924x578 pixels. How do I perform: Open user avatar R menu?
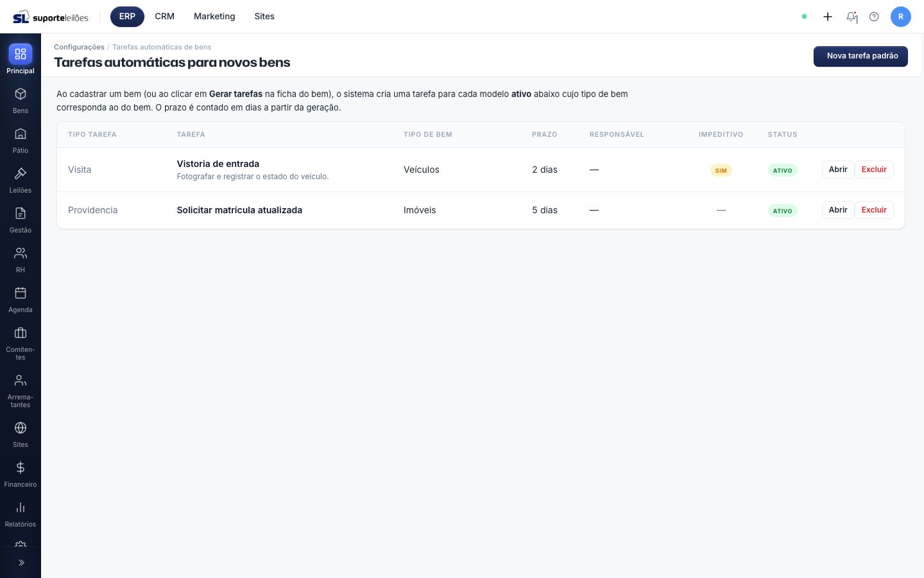901,17
